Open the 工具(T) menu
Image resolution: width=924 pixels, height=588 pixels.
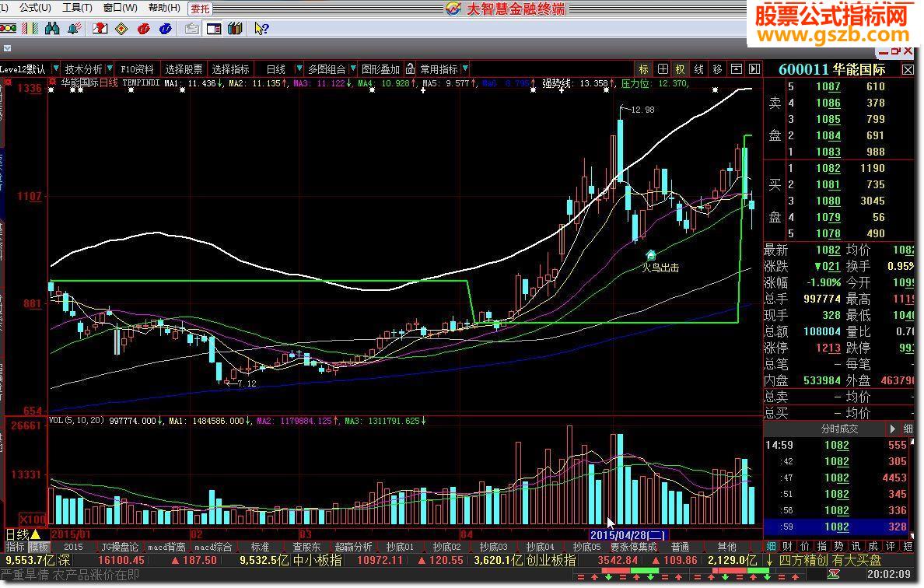pyautogui.click(x=77, y=8)
